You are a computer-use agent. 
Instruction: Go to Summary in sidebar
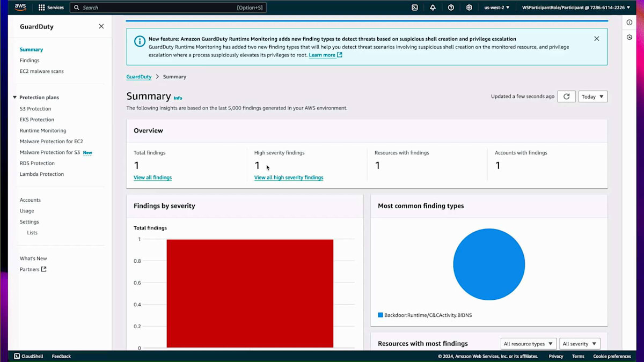[31, 49]
